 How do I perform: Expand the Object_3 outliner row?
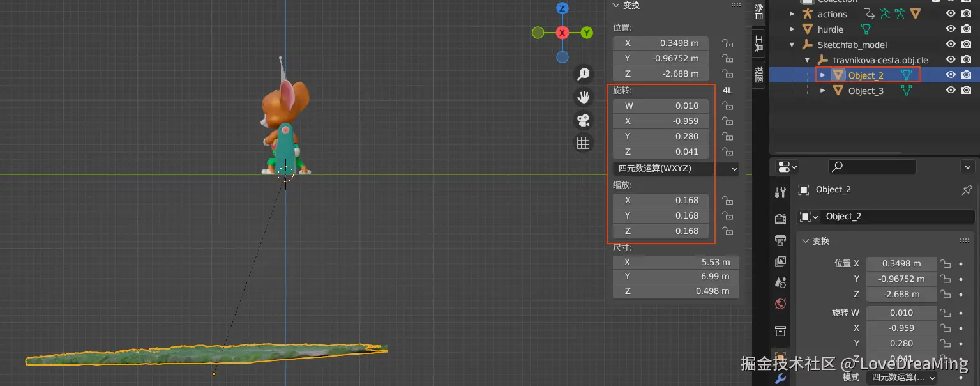pos(823,91)
